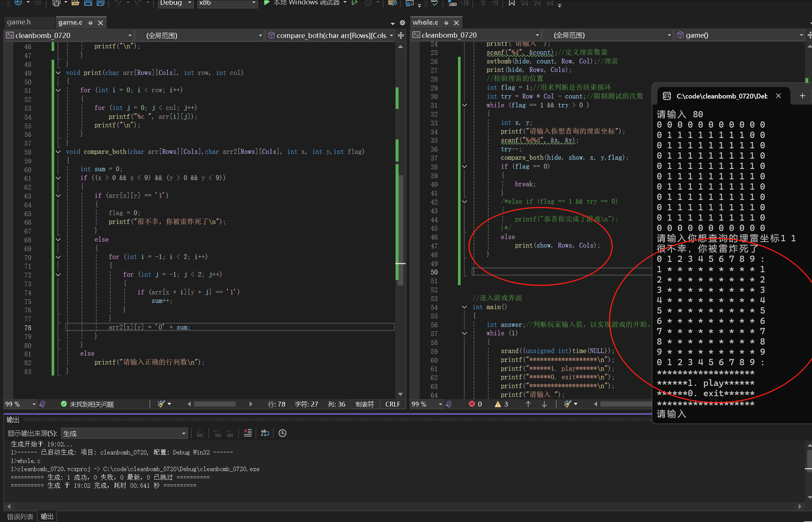The height and width of the screenshot is (522, 812).
Task: Open the editor tab settings gear
Action: [x=402, y=23]
